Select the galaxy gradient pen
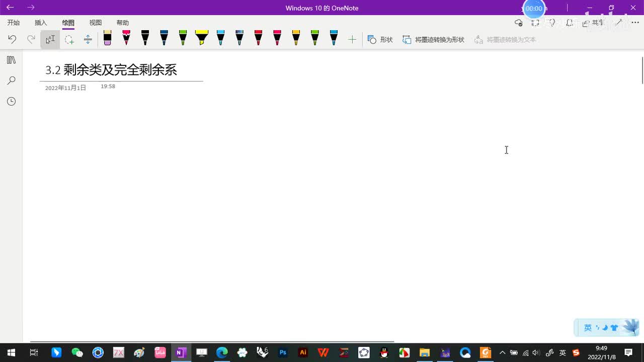This screenshot has width=644, height=362. 239,38
